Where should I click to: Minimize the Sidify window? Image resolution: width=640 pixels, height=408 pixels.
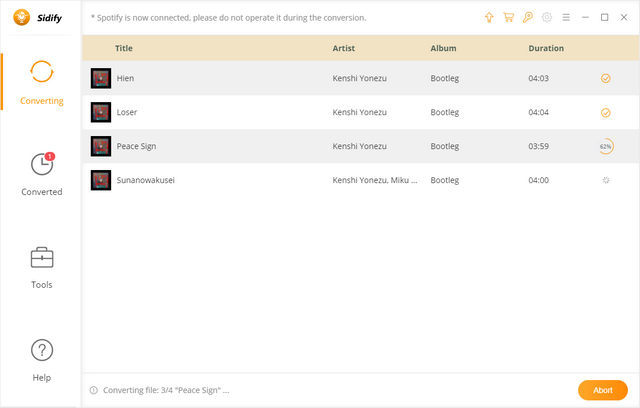pos(585,17)
